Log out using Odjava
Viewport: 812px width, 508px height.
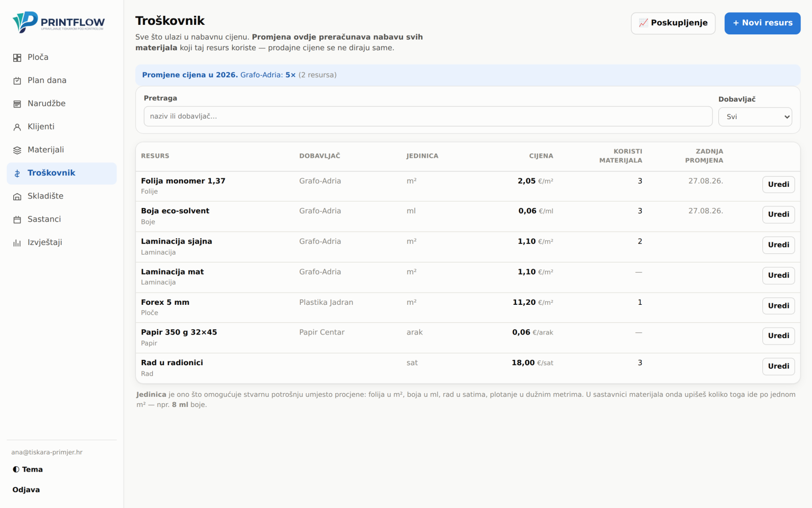click(x=26, y=490)
